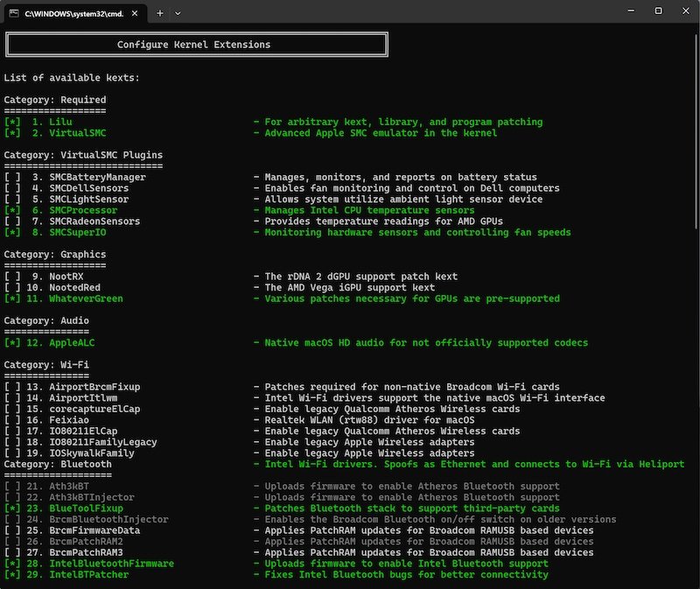Click "Manages Intel CPU temperature sensors" description

click(369, 210)
